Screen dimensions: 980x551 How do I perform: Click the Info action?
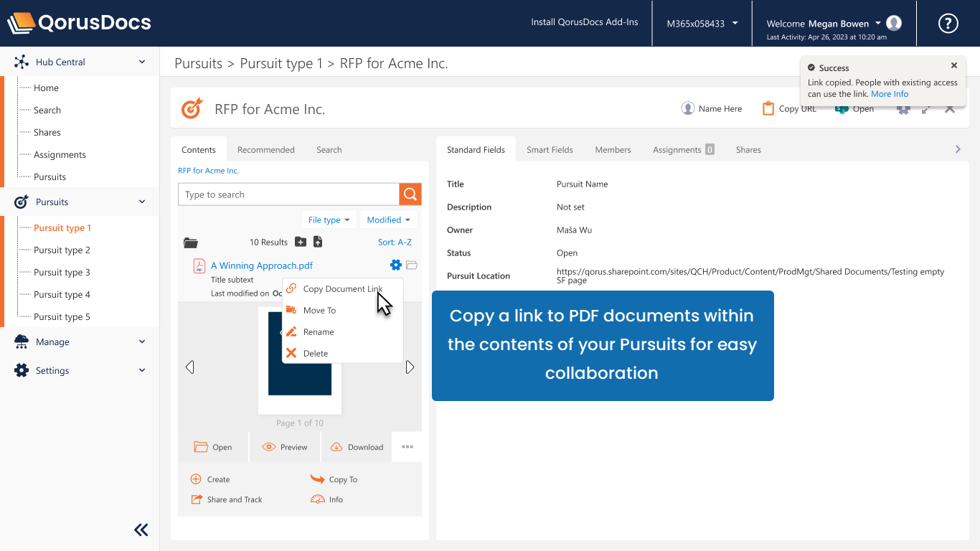(x=326, y=499)
